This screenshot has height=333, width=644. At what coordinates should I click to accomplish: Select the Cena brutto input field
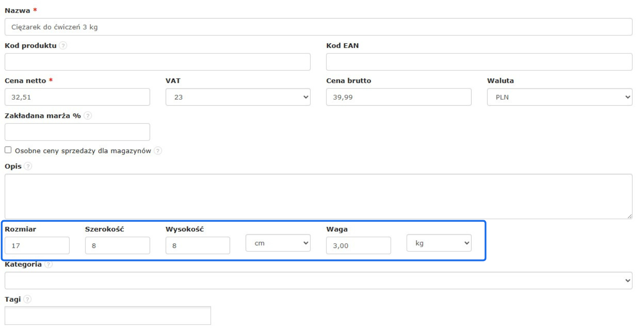tap(398, 97)
